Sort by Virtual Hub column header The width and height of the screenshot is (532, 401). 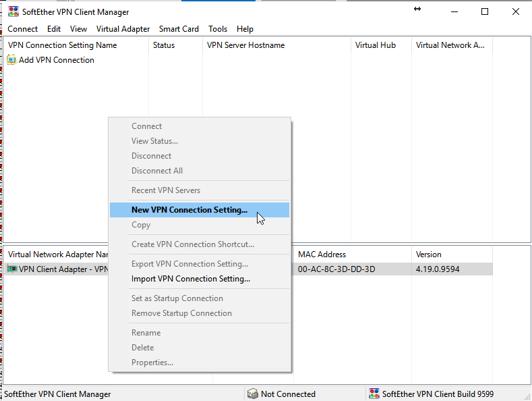tap(382, 45)
